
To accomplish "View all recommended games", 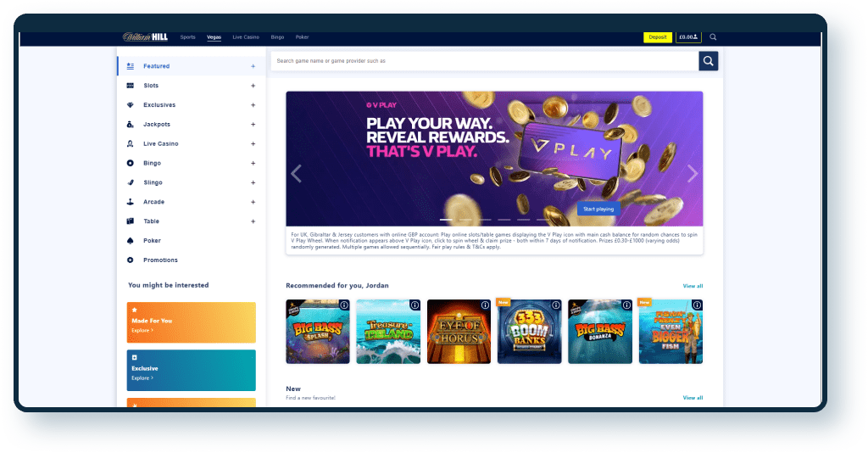I will [693, 286].
